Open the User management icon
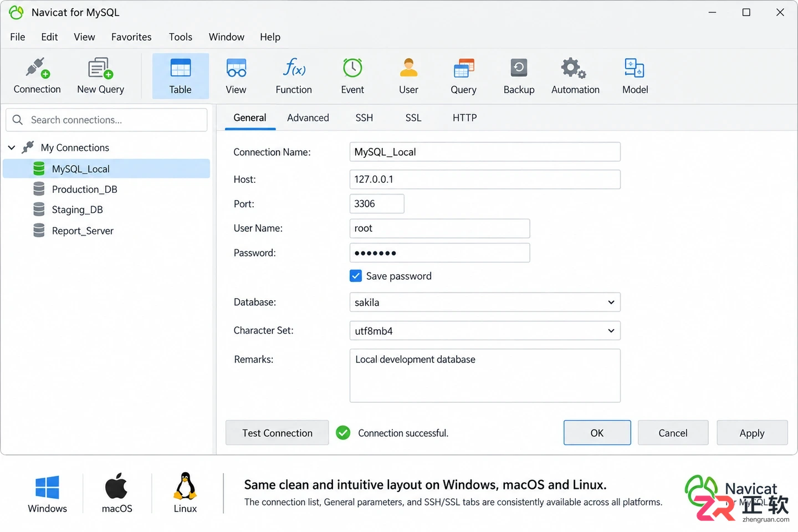Image resolution: width=798 pixels, height=532 pixels. coord(408,76)
